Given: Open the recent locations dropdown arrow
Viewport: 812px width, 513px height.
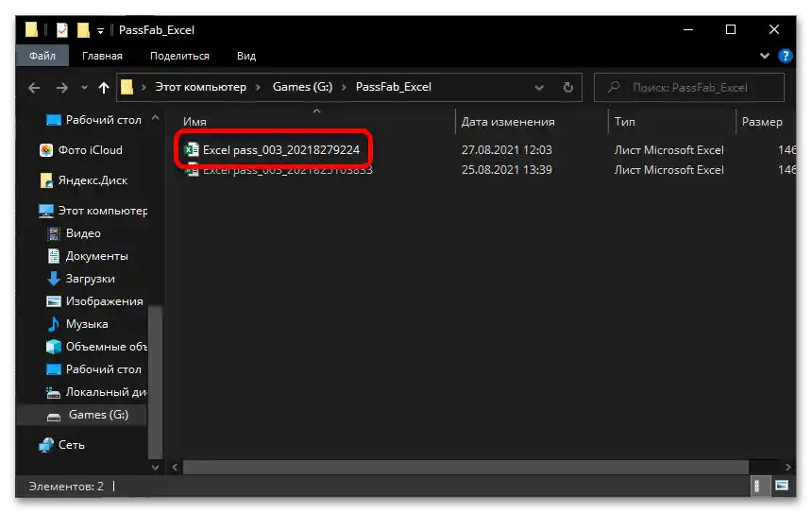Looking at the screenshot, I should pyautogui.click(x=84, y=88).
